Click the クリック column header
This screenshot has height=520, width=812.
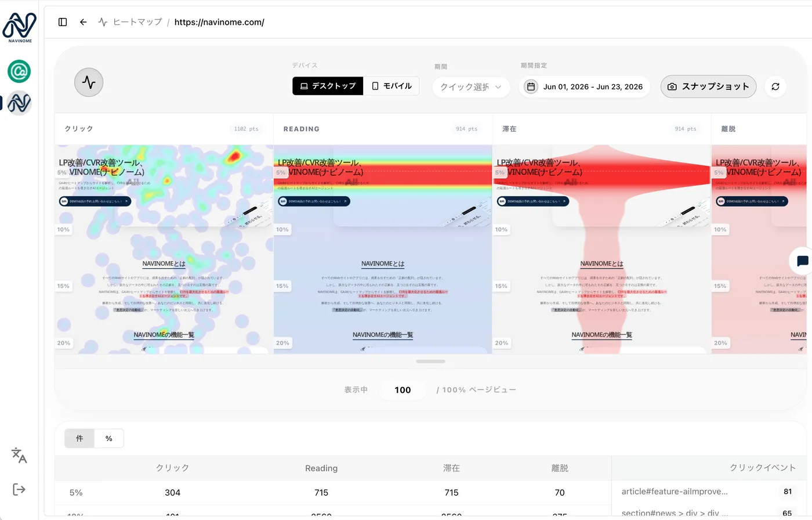click(172, 468)
